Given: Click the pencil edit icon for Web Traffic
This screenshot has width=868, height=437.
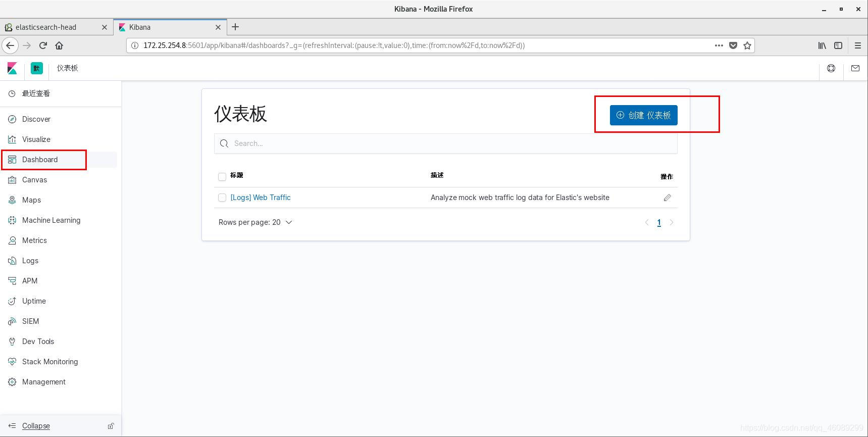Looking at the screenshot, I should [x=667, y=198].
